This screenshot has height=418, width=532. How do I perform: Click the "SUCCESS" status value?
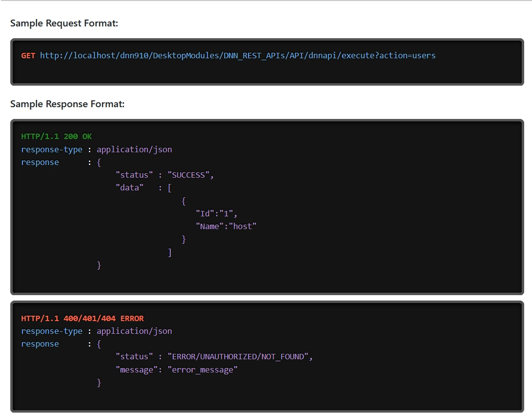(x=190, y=175)
